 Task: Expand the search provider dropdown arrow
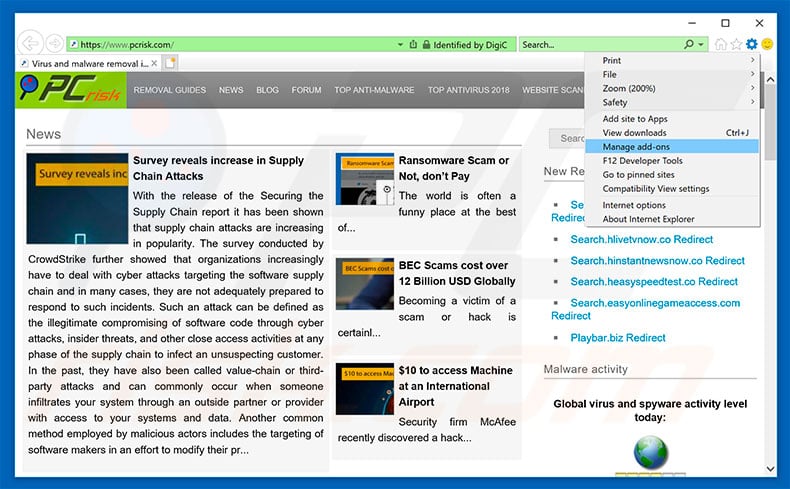point(701,44)
